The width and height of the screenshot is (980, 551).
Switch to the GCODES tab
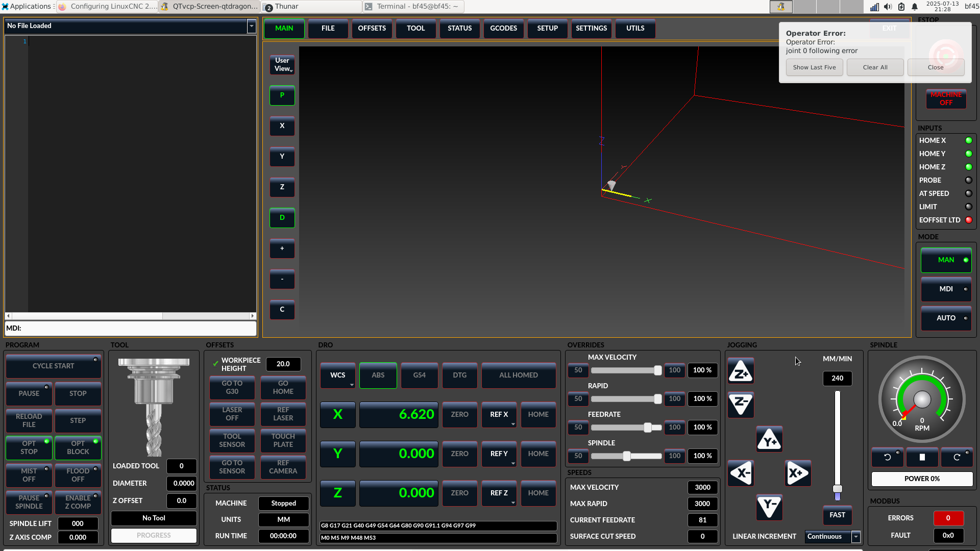coord(504,29)
